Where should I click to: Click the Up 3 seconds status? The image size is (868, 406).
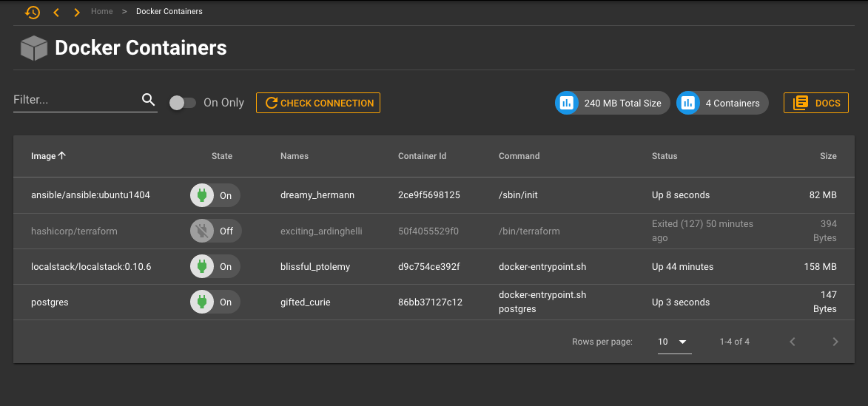click(x=681, y=302)
